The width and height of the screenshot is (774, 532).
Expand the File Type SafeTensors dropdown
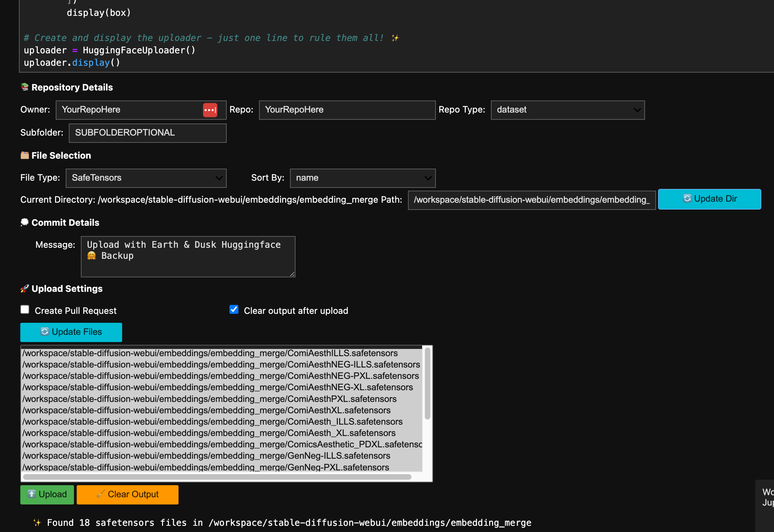click(x=146, y=178)
